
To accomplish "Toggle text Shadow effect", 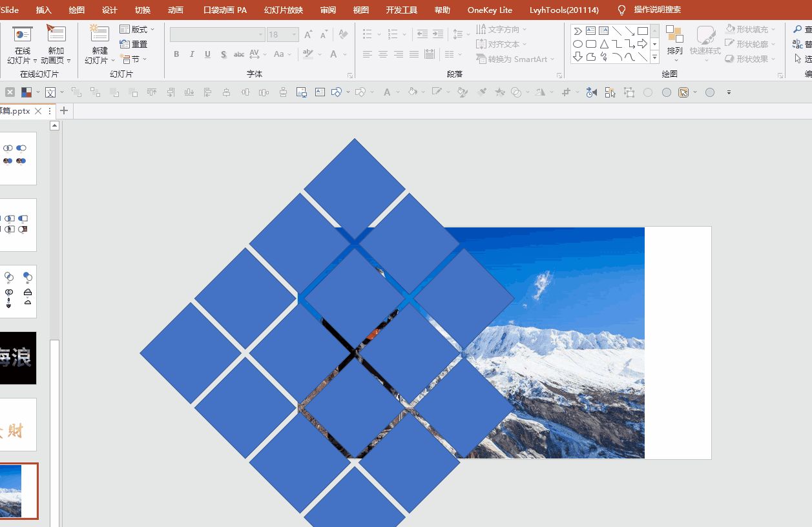I will click(x=224, y=54).
